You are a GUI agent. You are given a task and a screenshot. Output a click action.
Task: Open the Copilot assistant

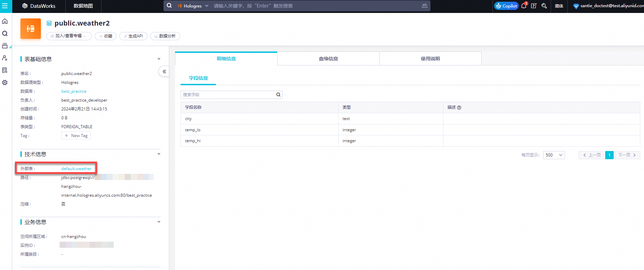coord(506,6)
